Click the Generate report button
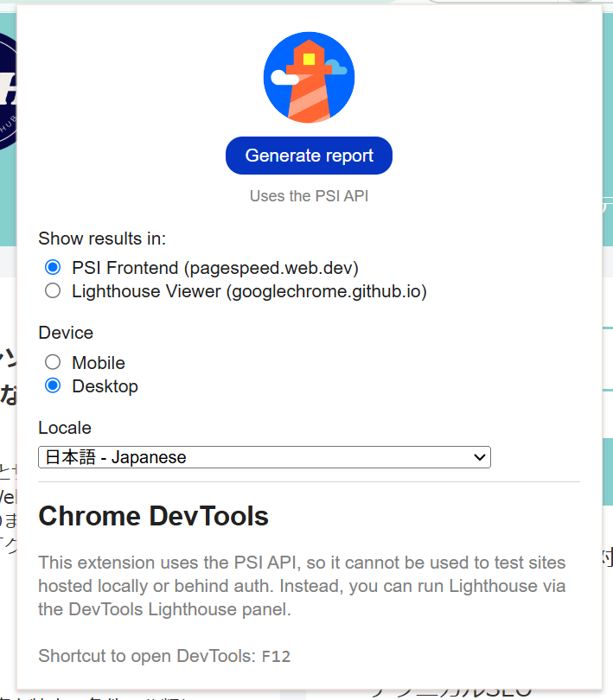The width and height of the screenshot is (613, 700). tap(309, 156)
